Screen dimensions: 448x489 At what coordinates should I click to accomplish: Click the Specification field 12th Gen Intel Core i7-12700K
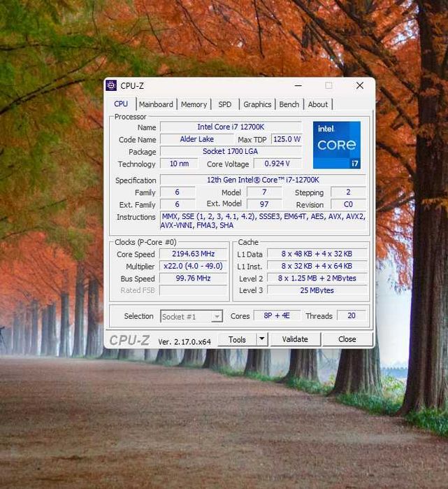pos(263,180)
